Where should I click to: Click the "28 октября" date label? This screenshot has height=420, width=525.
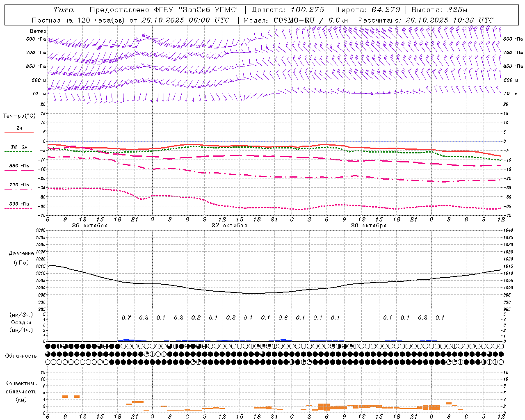[x=369, y=226]
